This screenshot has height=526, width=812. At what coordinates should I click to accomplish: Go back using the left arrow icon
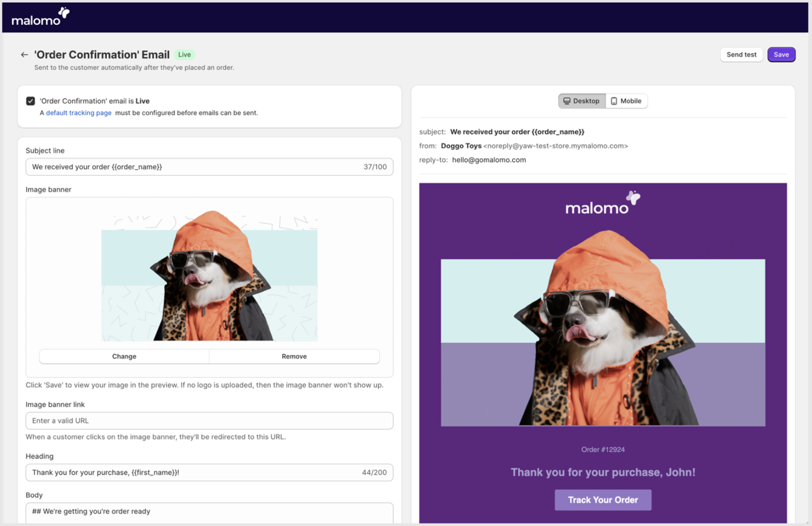click(x=24, y=55)
